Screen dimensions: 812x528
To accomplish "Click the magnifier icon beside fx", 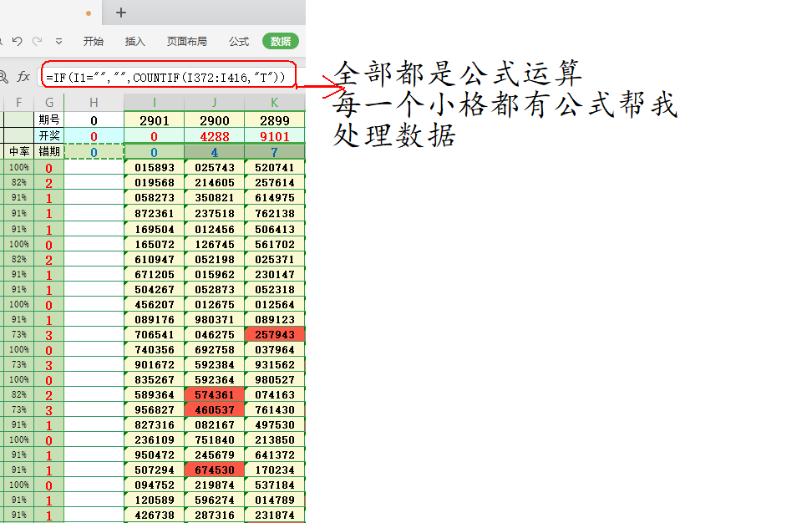I will tap(3, 77).
